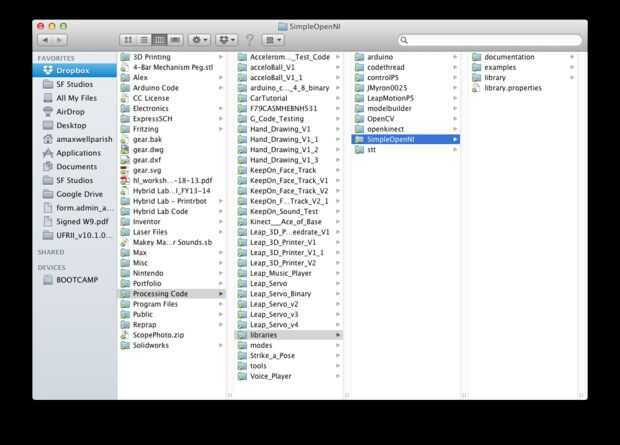
Task: Expand the Fritzing folder arrow
Action: pyautogui.click(x=221, y=129)
